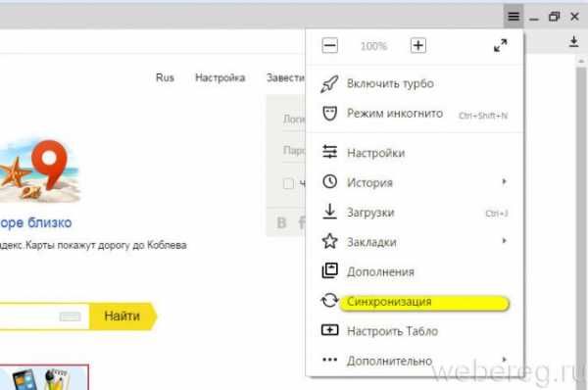Select the highlighted Синхронизация entry
This screenshot has width=588, height=390.
[x=424, y=303]
